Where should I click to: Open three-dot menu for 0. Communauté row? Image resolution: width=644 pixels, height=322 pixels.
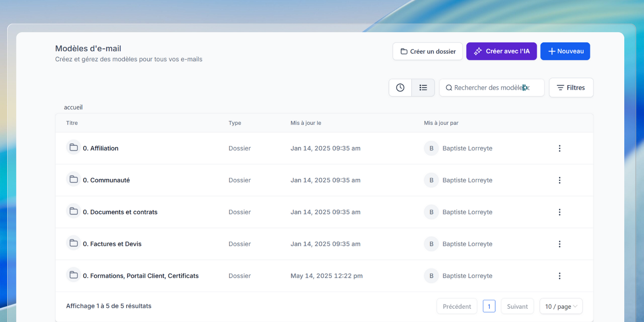(x=559, y=180)
